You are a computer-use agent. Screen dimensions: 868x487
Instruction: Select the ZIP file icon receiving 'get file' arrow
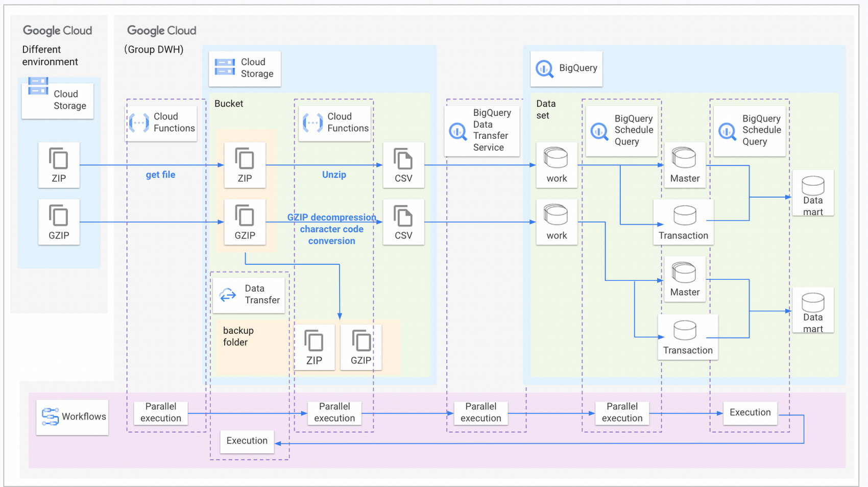tap(245, 158)
